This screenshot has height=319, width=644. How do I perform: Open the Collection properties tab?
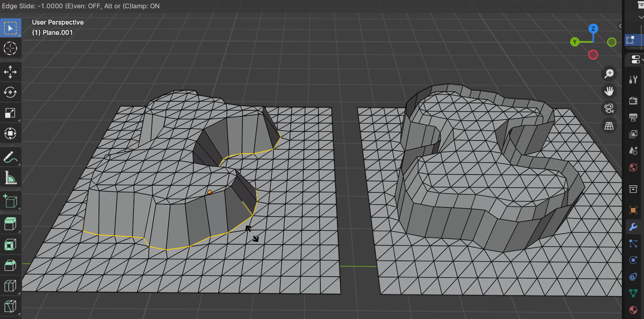(633, 189)
